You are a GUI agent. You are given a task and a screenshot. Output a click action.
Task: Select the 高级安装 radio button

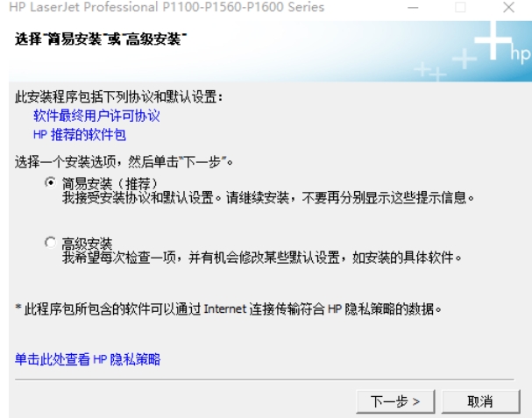point(51,242)
